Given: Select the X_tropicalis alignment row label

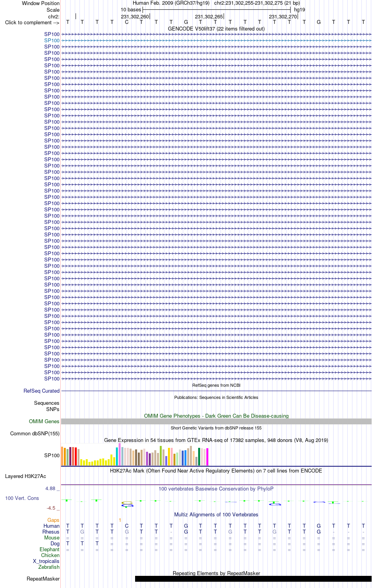Looking at the screenshot, I should [x=46, y=561].
